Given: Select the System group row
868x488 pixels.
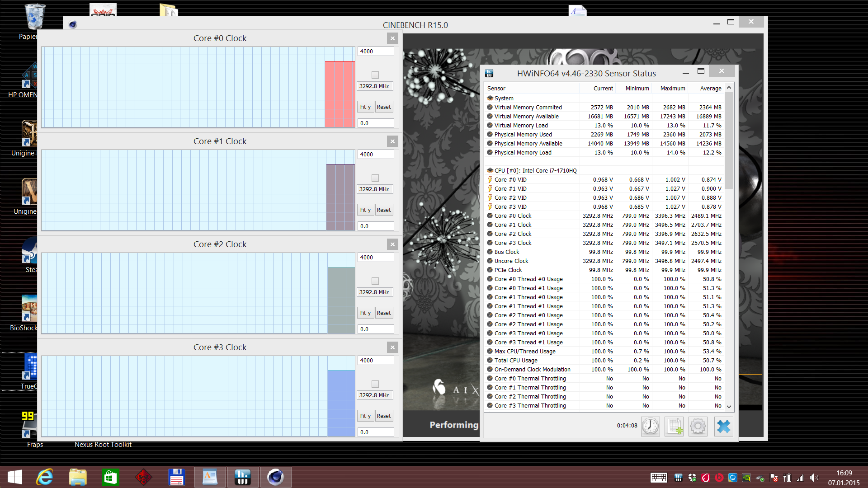Looking at the screenshot, I should [605, 99].
